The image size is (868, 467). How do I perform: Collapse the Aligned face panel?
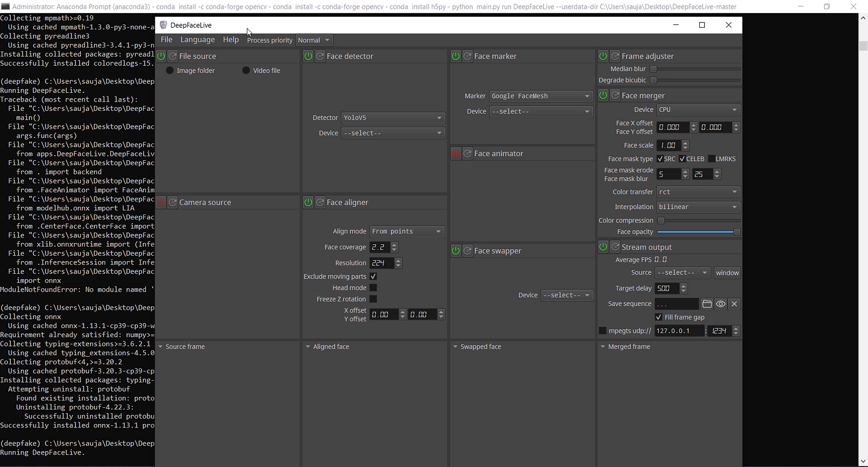308,346
